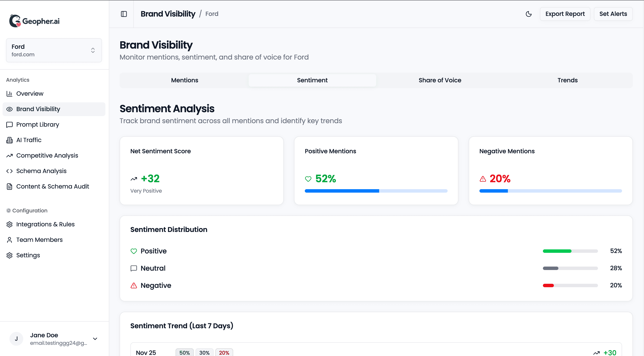Select the AI Traffic icon
Screen dimensions: 644x356
coord(9,140)
